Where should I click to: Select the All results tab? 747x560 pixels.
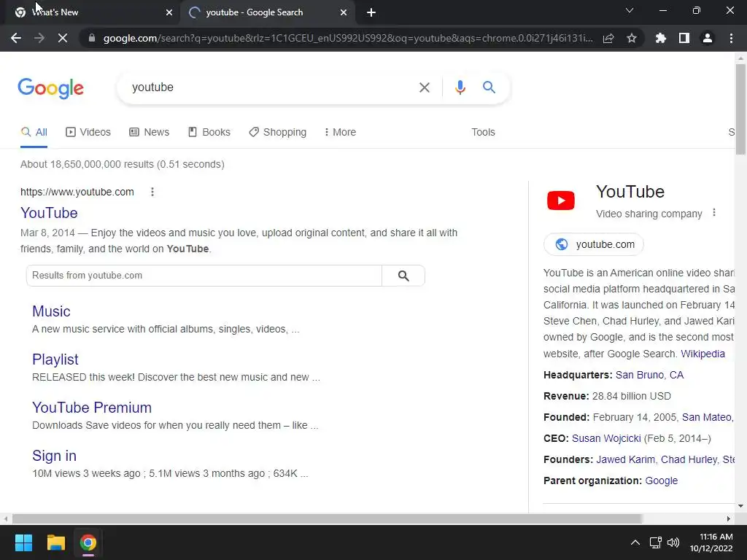[x=34, y=133]
